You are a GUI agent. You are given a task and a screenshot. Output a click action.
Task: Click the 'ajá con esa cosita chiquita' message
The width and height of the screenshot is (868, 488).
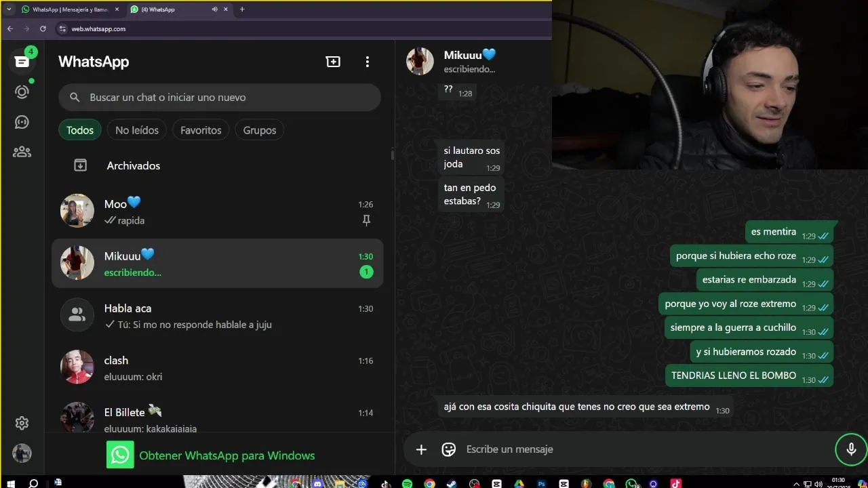(585, 408)
